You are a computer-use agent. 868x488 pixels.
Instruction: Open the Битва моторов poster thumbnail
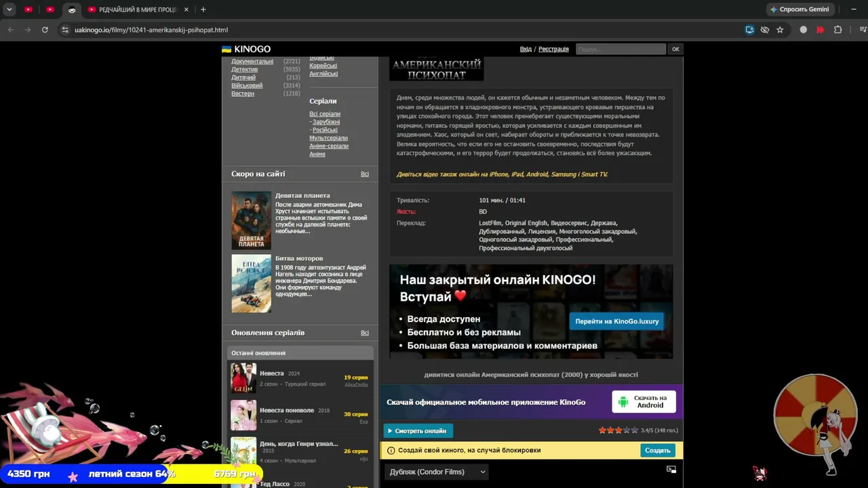[x=251, y=283]
